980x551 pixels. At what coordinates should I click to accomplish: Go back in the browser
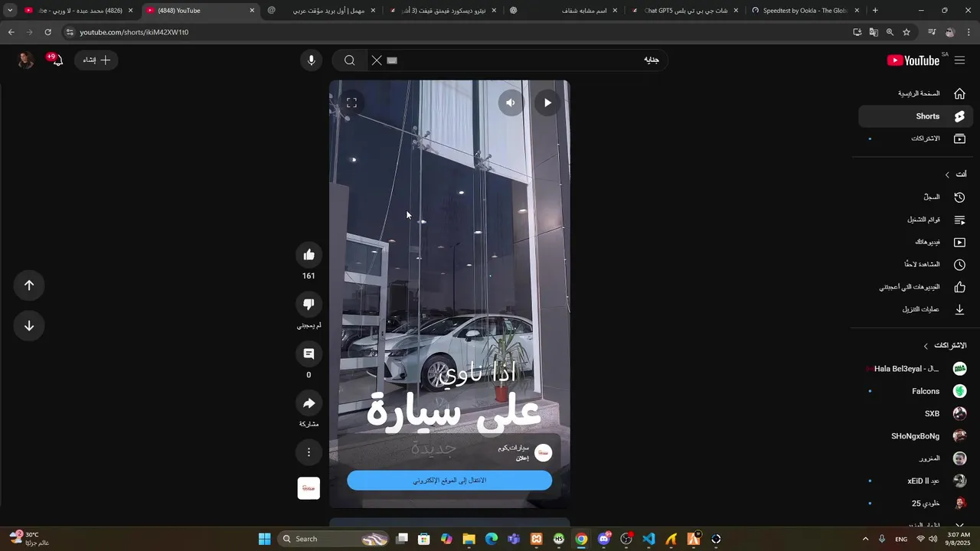coord(11,32)
